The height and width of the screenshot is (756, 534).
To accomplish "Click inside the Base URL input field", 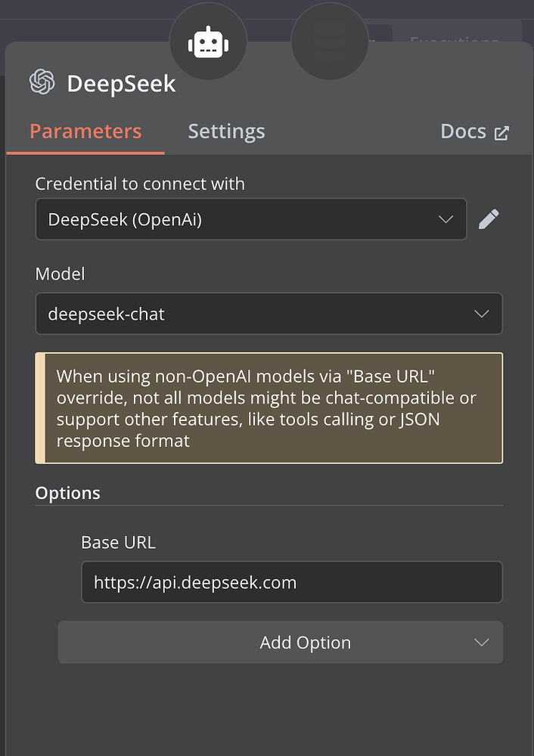I will coord(291,582).
